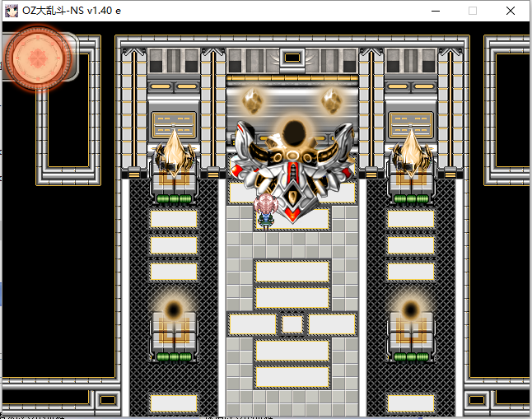Click the OZ大乱斗-NS v1.40 e title text
532x419 pixels.
tap(72, 11)
